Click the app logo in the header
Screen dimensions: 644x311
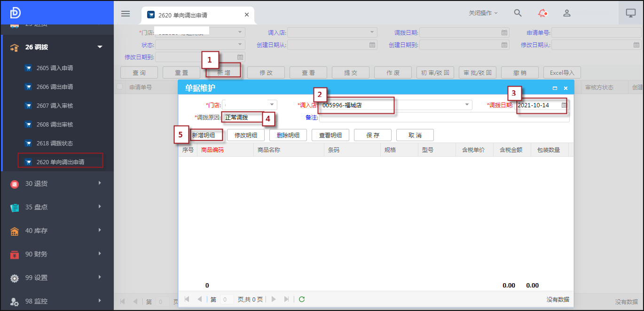pos(15,13)
